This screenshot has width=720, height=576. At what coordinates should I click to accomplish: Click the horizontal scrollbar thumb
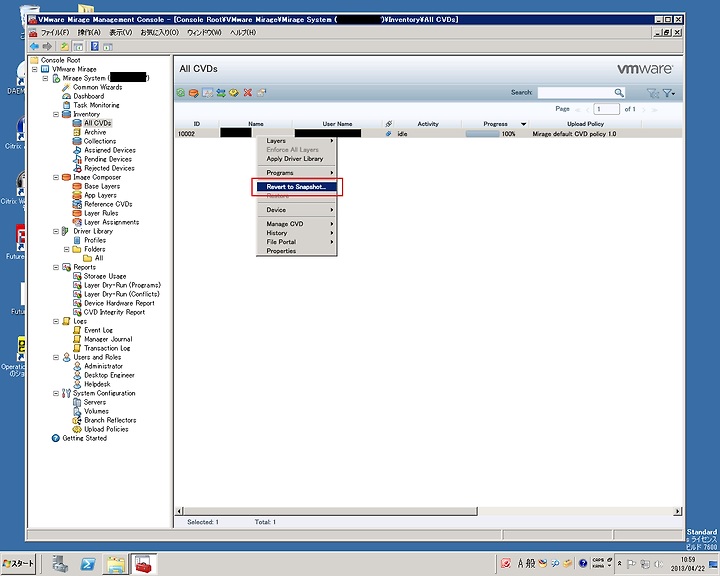(x=331, y=511)
